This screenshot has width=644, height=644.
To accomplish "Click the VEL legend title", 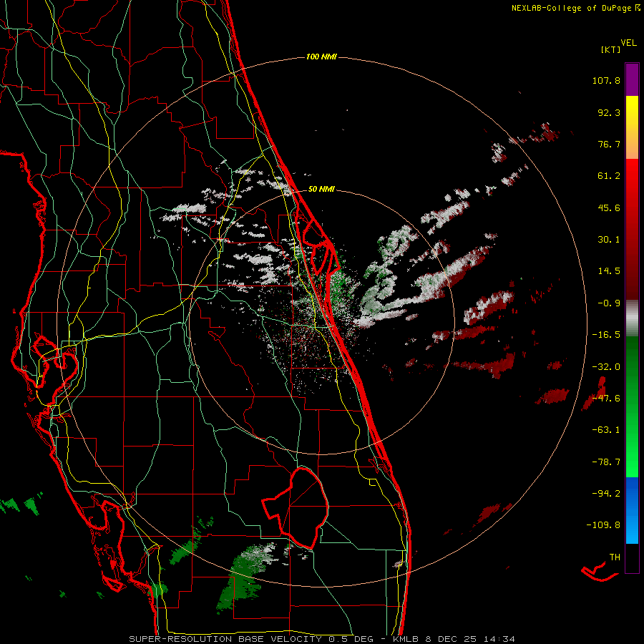I will pyautogui.click(x=628, y=43).
